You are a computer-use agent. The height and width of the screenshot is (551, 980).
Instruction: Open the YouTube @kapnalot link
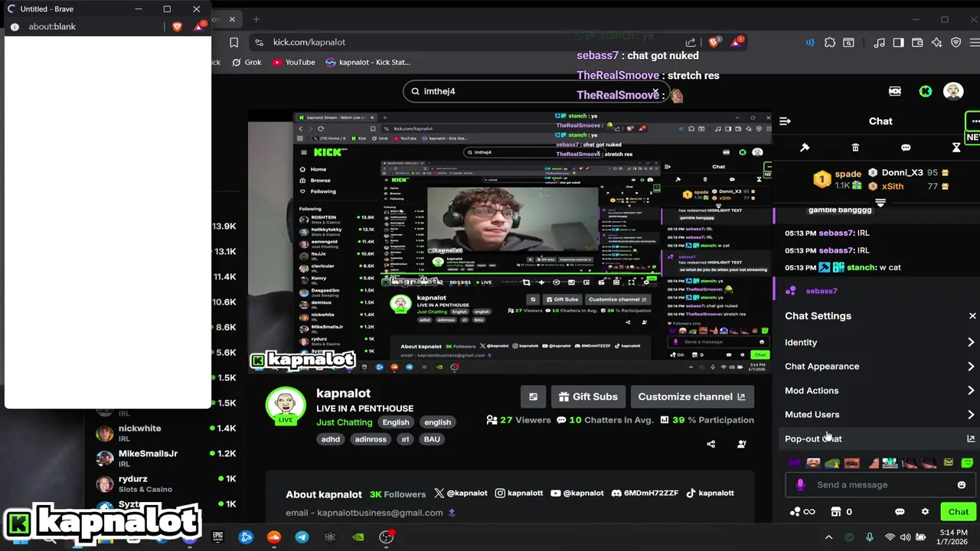click(577, 494)
